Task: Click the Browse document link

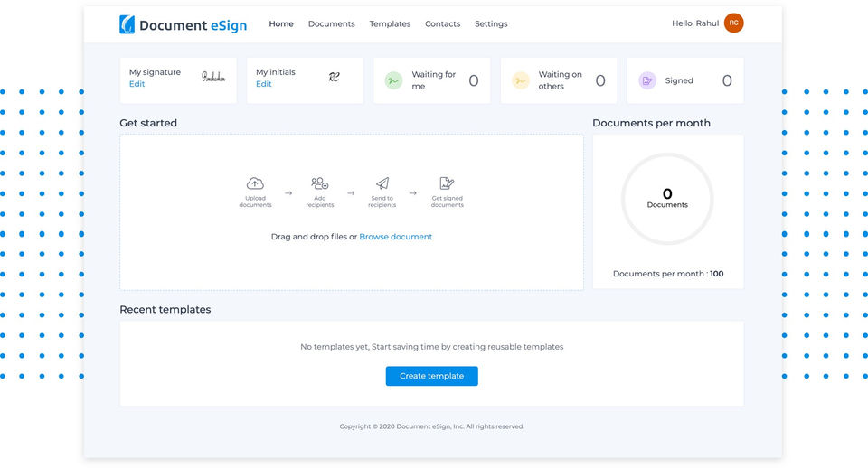Action: tap(395, 237)
